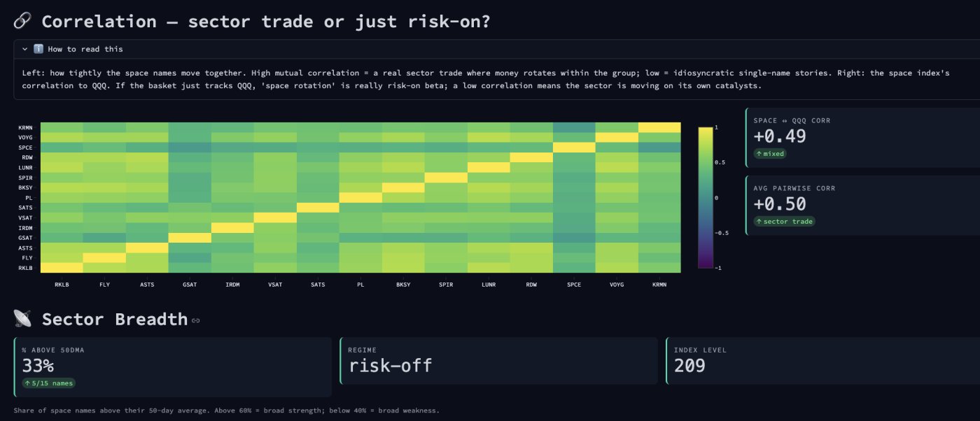The width and height of the screenshot is (980, 421).
Task: Click the VSAT label on the heatmap's horizontal axis
Action: 275,285
